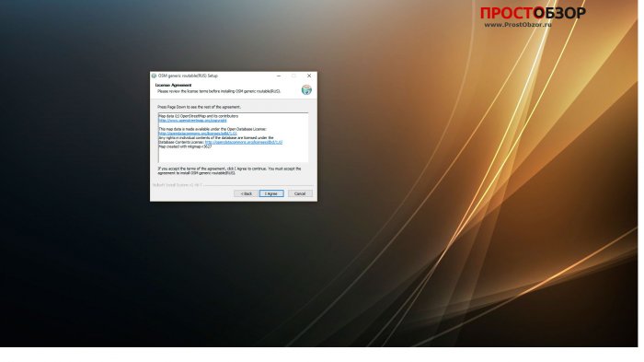Click the 'Map created with mkgmap' line

[185, 146]
